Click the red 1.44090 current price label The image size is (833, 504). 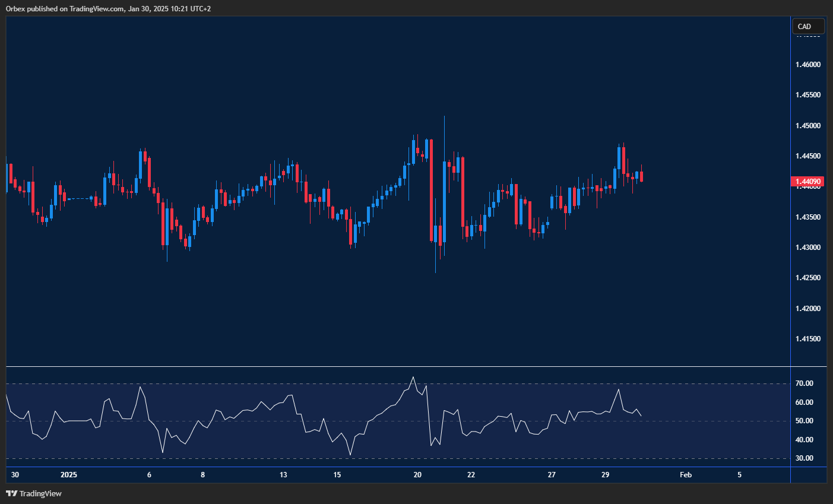pos(807,182)
